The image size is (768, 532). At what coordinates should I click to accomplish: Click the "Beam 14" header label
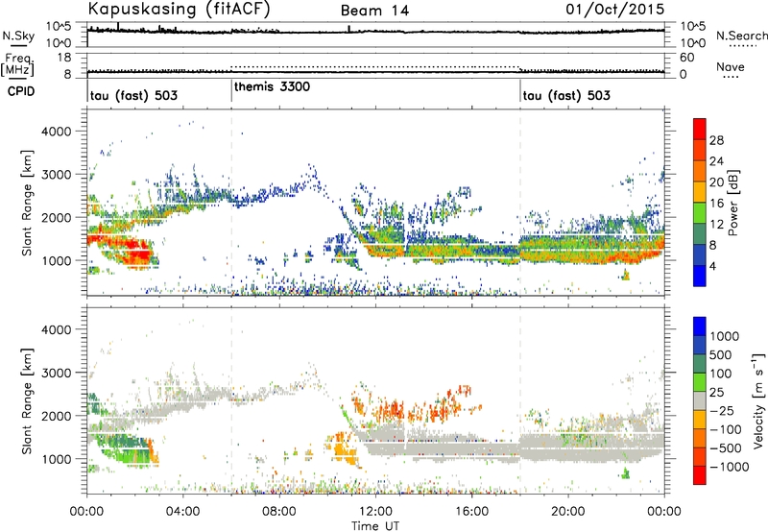point(374,11)
